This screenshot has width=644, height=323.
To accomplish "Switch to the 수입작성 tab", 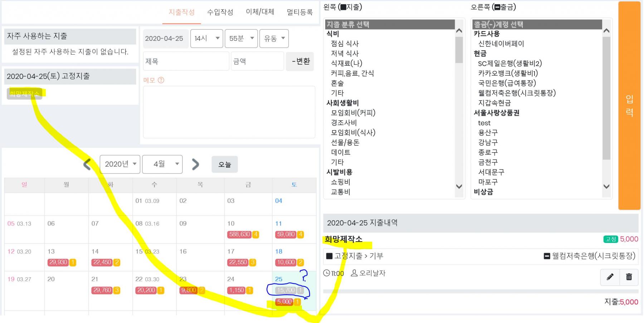I will point(220,12).
